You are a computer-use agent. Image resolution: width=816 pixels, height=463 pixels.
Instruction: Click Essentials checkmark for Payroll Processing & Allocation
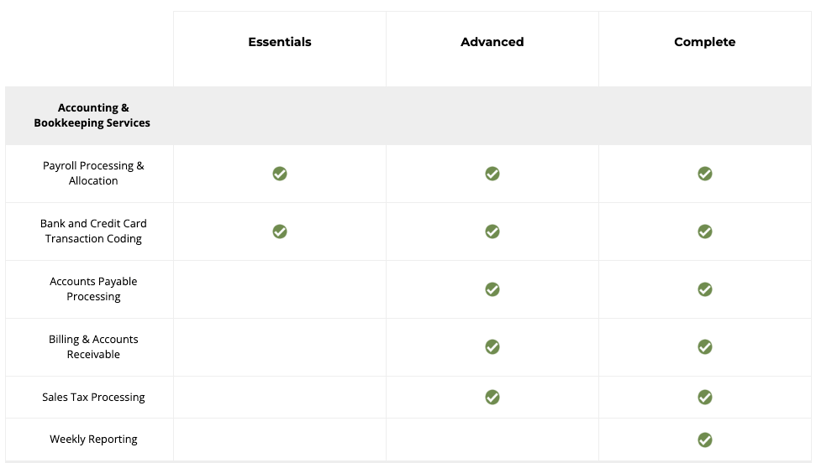coord(279,174)
